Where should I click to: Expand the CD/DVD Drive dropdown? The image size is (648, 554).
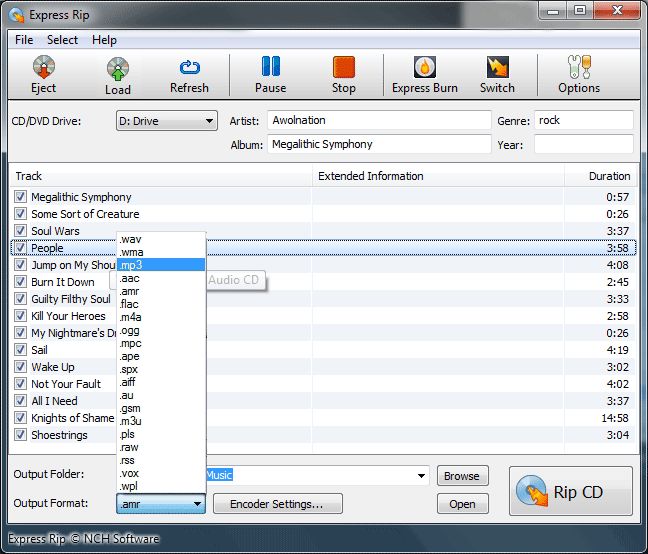tap(209, 121)
